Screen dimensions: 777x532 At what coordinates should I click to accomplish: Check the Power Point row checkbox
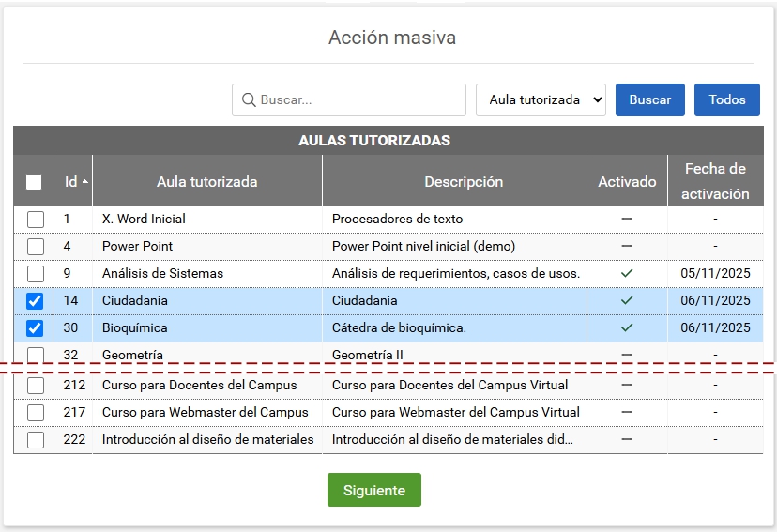click(x=35, y=247)
